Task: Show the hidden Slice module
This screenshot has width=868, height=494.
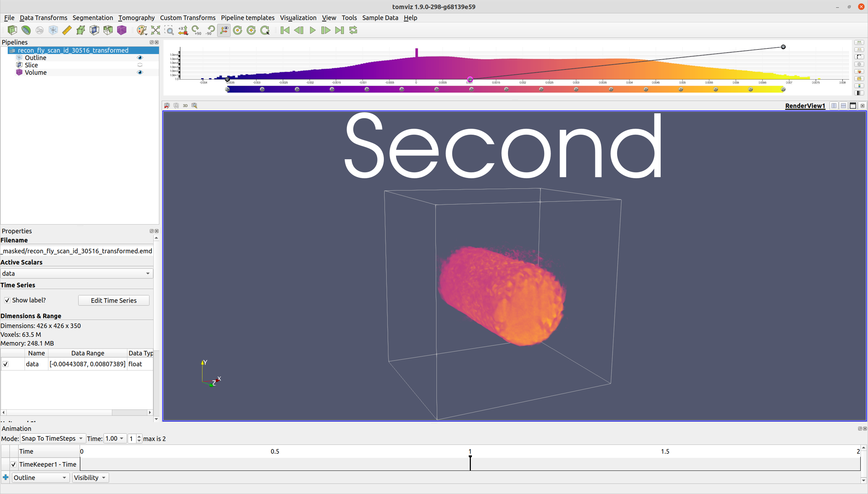Action: point(140,65)
